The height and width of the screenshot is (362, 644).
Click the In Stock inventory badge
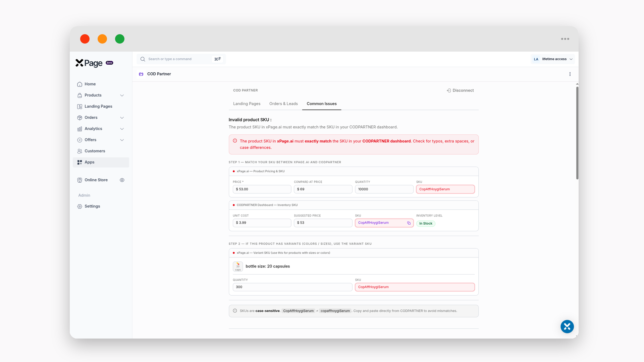(x=426, y=223)
